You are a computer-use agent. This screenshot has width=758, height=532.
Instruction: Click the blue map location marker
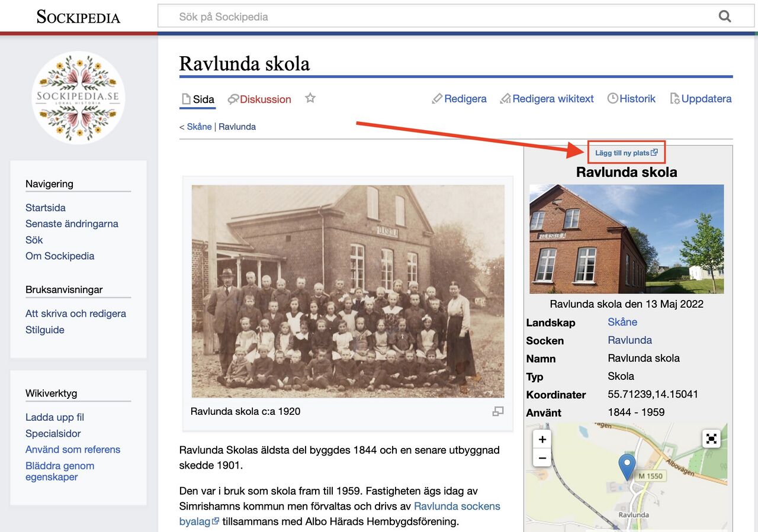click(x=627, y=466)
